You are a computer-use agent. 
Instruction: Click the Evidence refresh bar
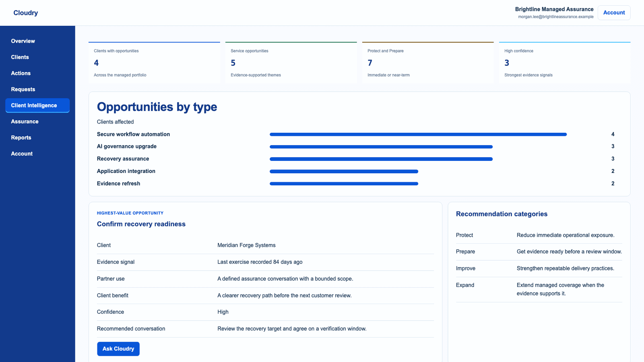point(344,184)
